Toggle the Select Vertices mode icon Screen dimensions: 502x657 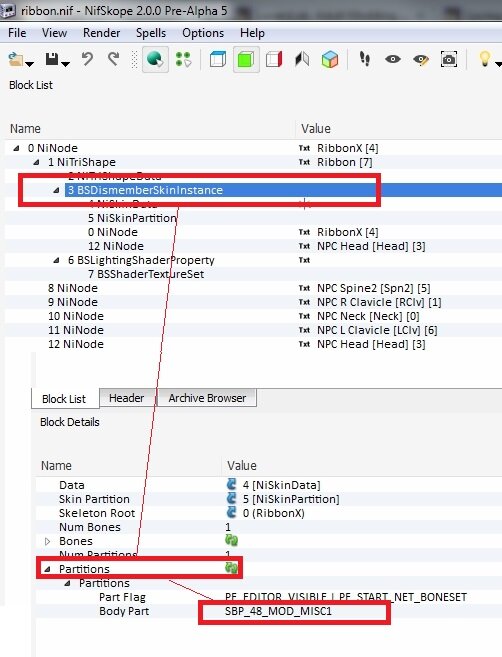184,59
